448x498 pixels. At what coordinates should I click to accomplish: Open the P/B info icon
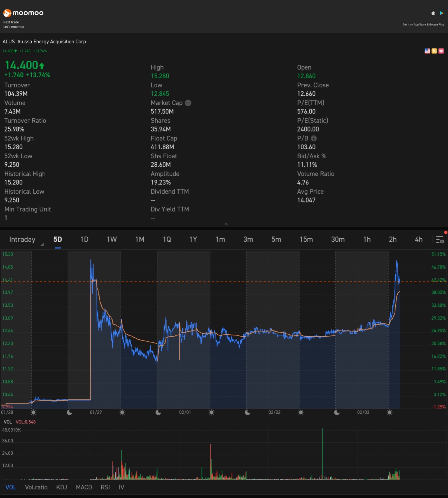(314, 138)
